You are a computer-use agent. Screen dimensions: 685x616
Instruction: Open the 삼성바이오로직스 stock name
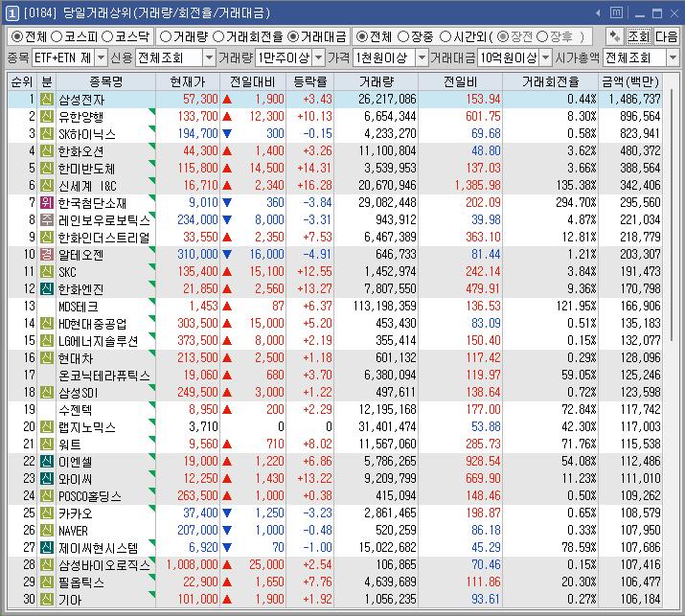pos(104,565)
